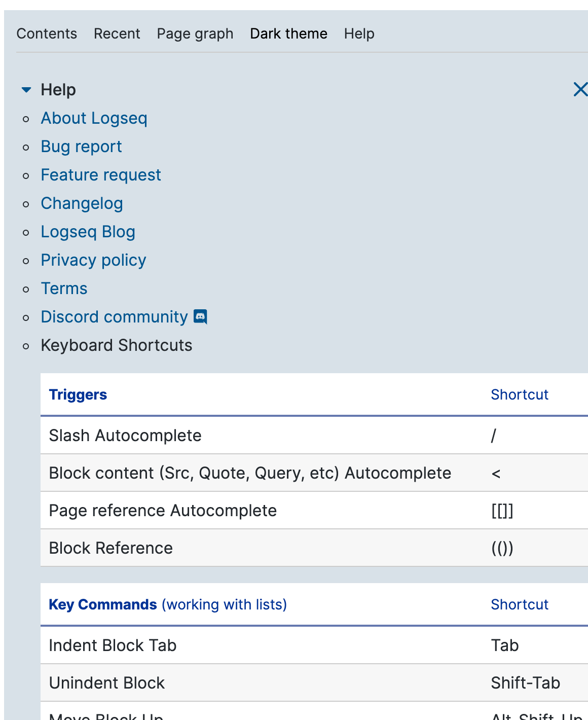Join the Discord community link
The height and width of the screenshot is (720, 588).
click(114, 317)
